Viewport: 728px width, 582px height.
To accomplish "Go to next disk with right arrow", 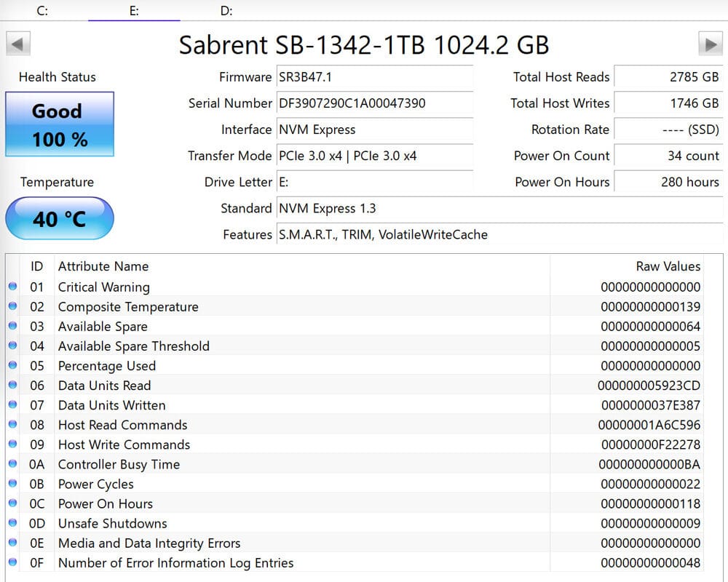I will [711, 44].
